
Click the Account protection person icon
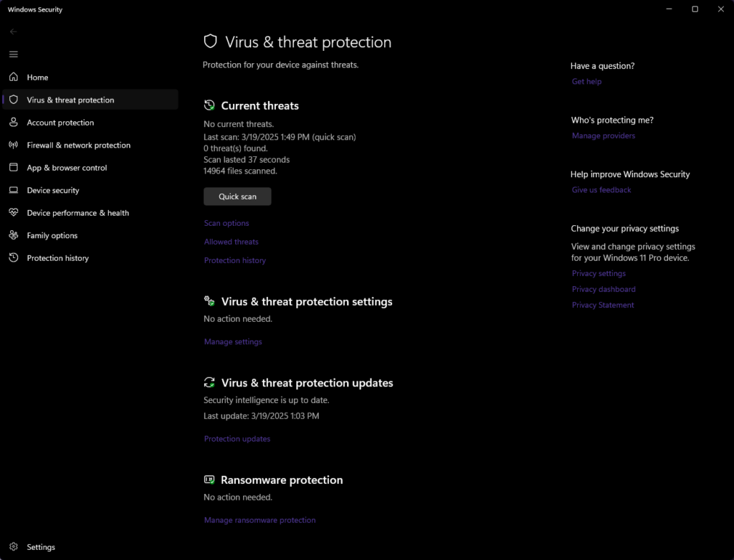13,123
